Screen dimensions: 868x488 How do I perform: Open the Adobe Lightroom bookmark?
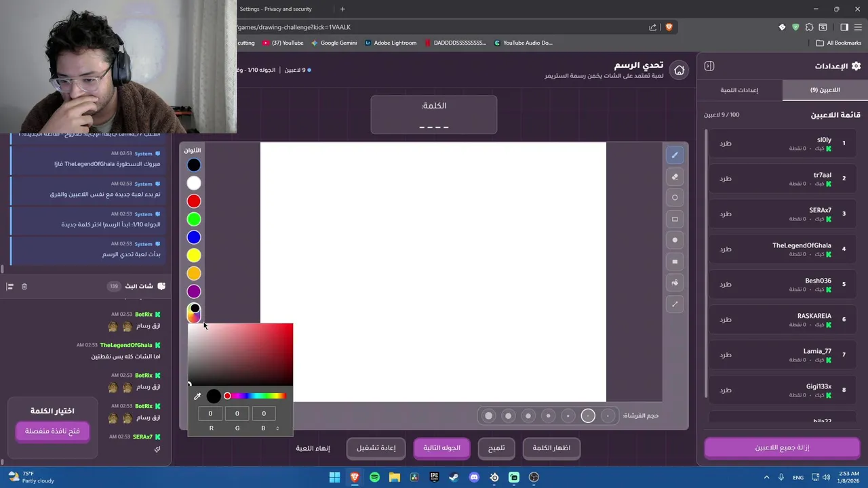tap(391, 43)
